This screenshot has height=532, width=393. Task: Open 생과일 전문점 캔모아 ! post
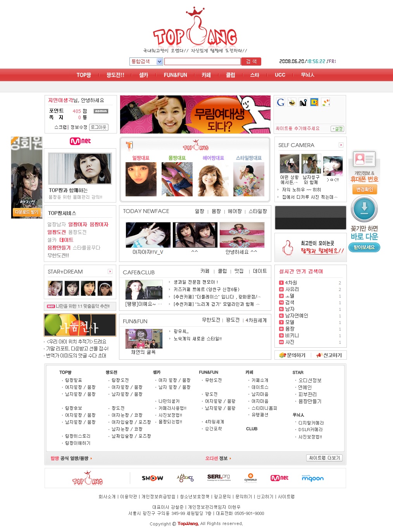coord(196,282)
